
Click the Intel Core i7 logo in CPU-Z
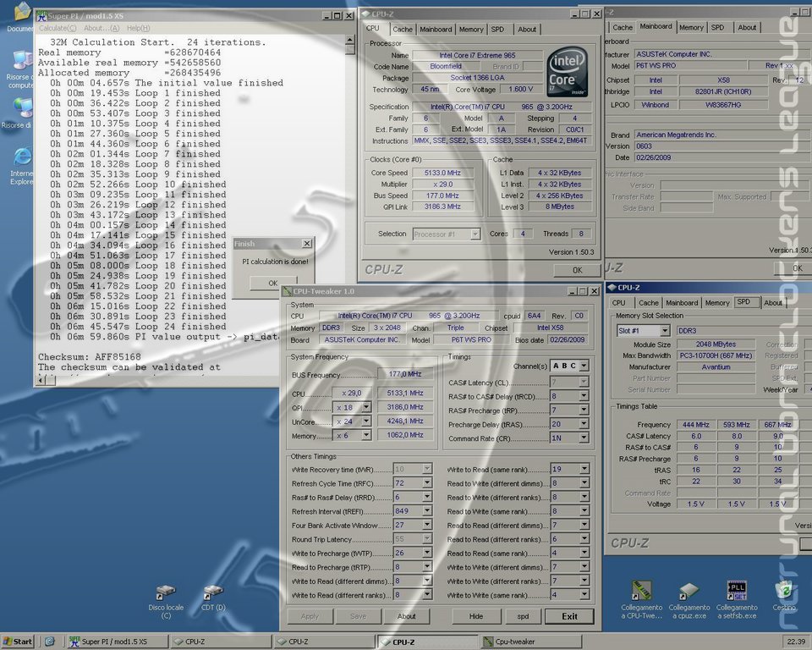(567, 71)
